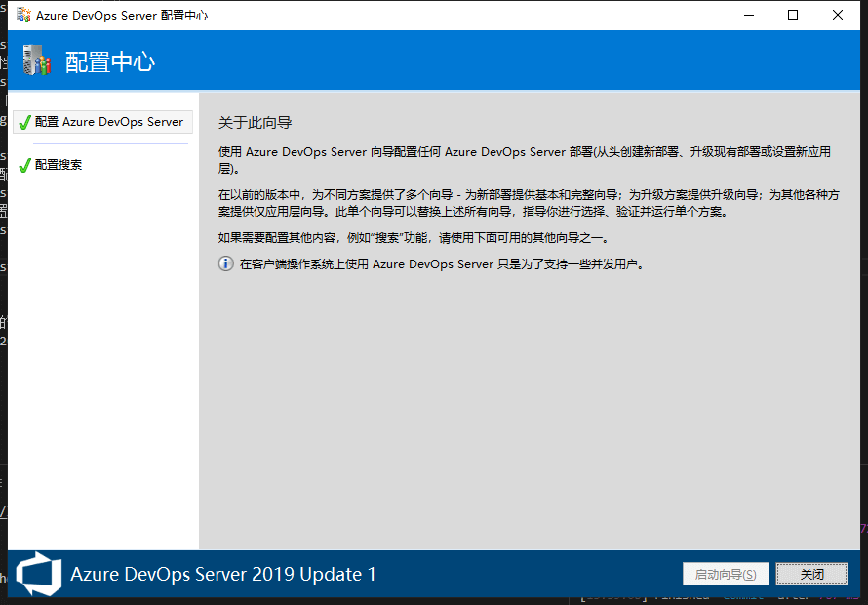Maximize the configuration center window
The height and width of the screenshot is (605, 868).
(x=793, y=16)
